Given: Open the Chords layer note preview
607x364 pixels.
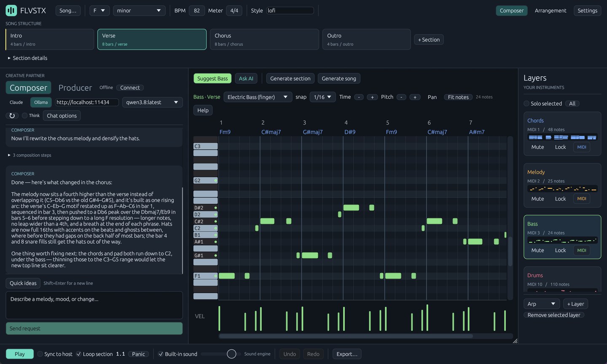Looking at the screenshot, I should click(562, 137).
